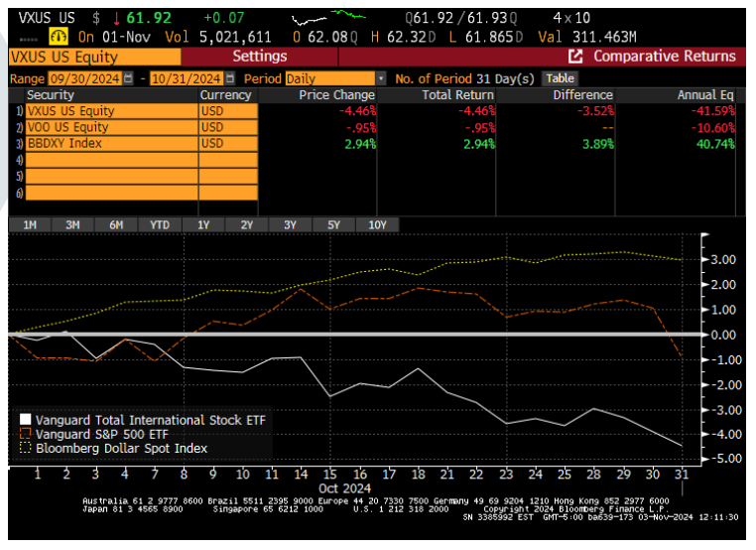Click the VOO US Equity security row

tap(111, 127)
